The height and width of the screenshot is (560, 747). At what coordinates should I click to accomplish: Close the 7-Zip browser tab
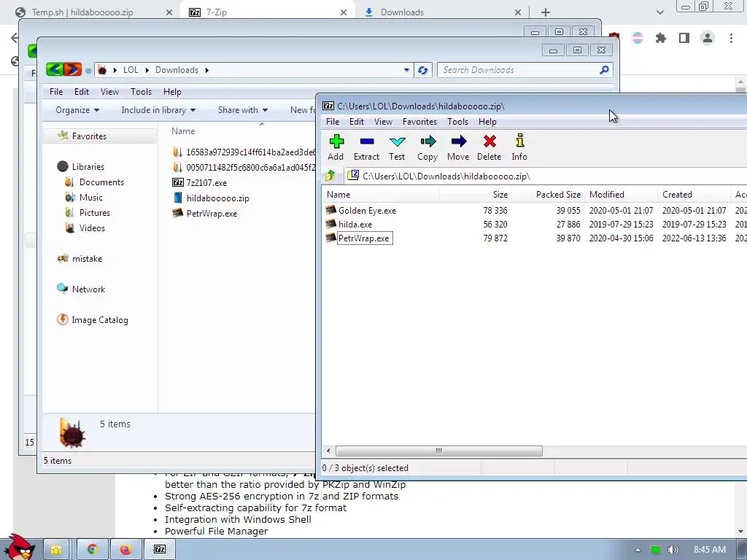[344, 12]
